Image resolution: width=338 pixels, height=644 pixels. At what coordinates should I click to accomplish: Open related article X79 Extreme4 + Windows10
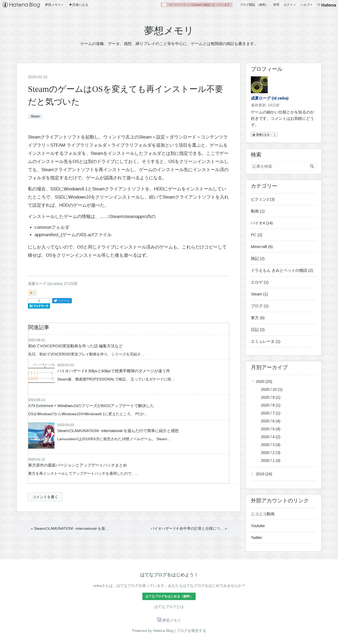coord(91,406)
